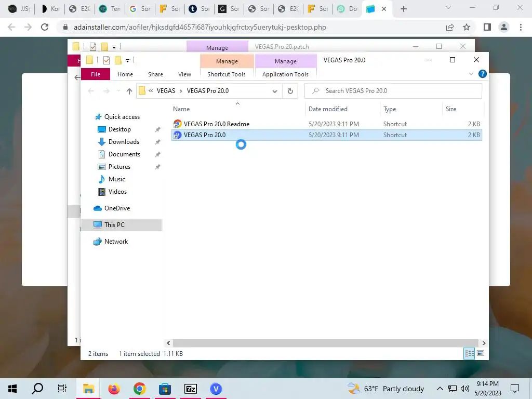Sort files by Type column
532x399 pixels.
390,109
